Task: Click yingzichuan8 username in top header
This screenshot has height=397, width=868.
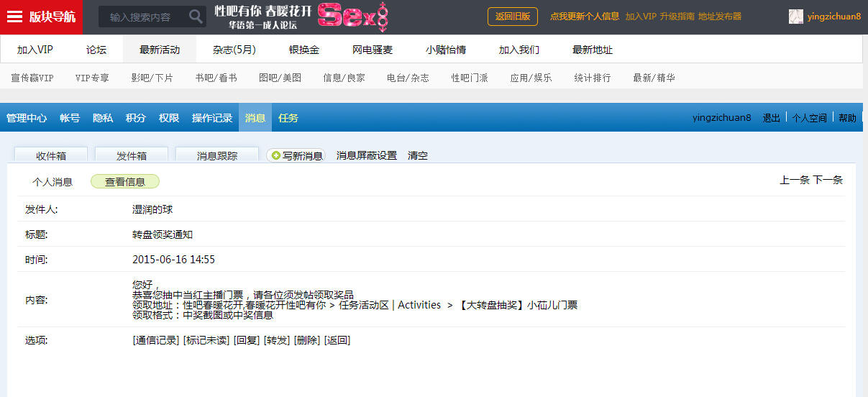Action: point(834,17)
